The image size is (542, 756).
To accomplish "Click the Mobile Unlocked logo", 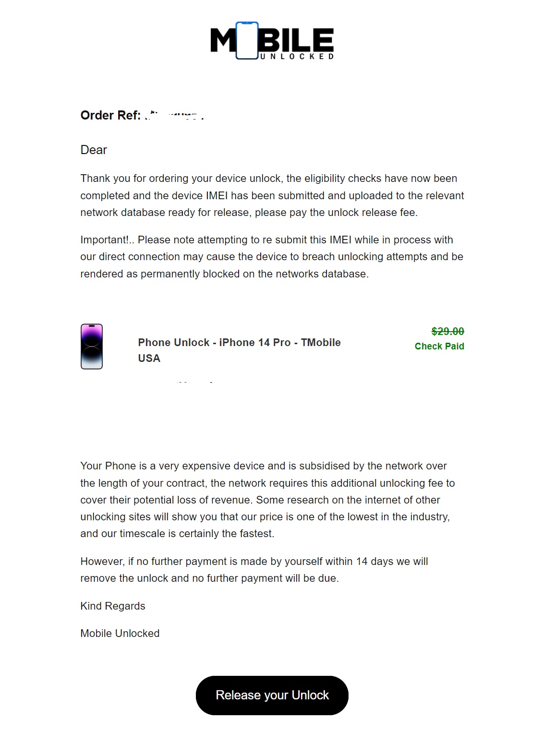I will pyautogui.click(x=271, y=42).
